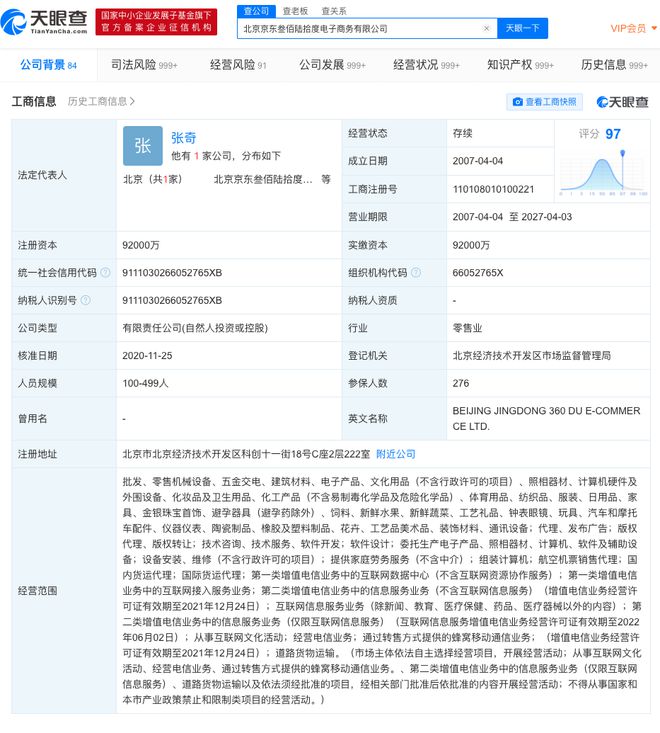
Task: Click the 张 avatar of legal representative
Action: (142, 146)
